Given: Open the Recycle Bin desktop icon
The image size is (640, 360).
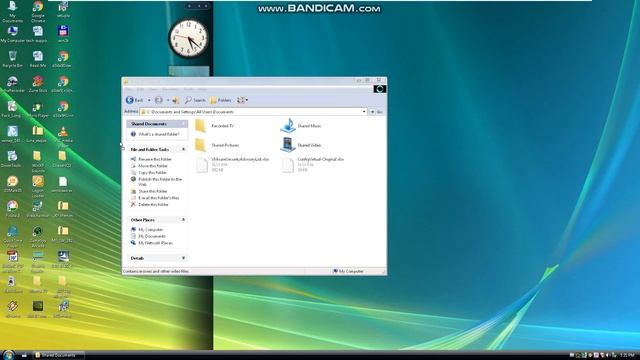Looking at the screenshot, I should pos(13,59).
